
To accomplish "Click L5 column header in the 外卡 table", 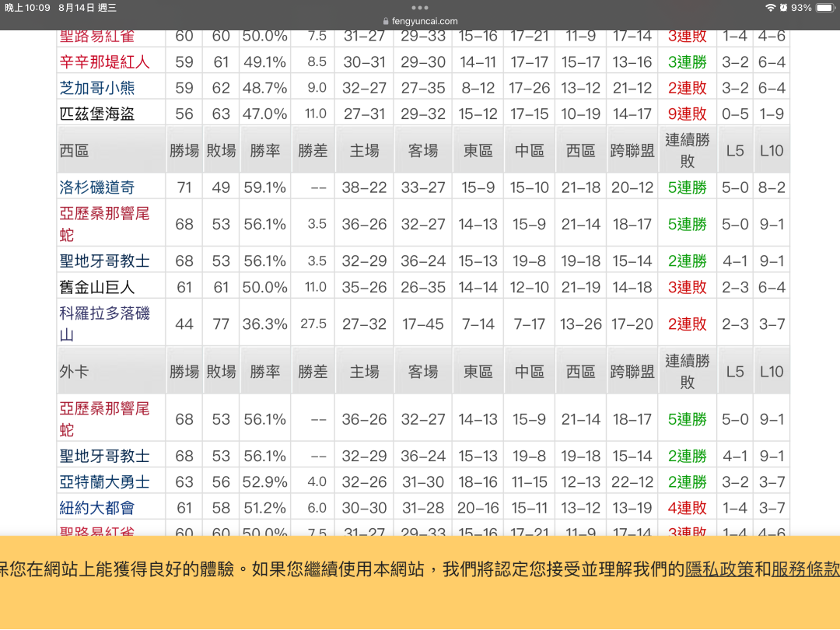I will pos(735,371).
